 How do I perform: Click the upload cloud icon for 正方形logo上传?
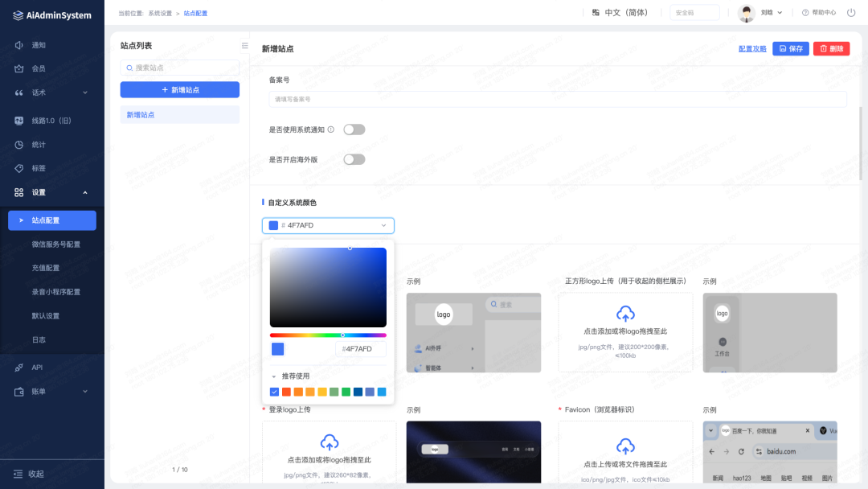click(x=625, y=314)
